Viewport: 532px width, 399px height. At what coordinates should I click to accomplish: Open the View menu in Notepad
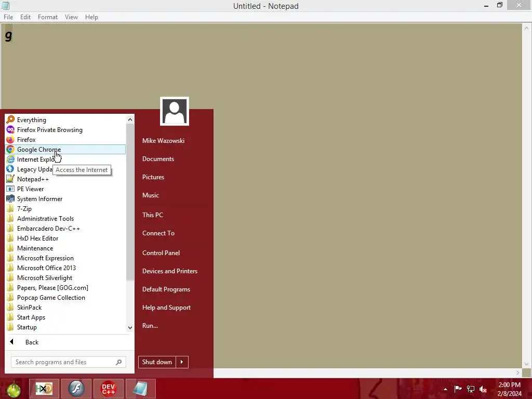pyautogui.click(x=71, y=17)
